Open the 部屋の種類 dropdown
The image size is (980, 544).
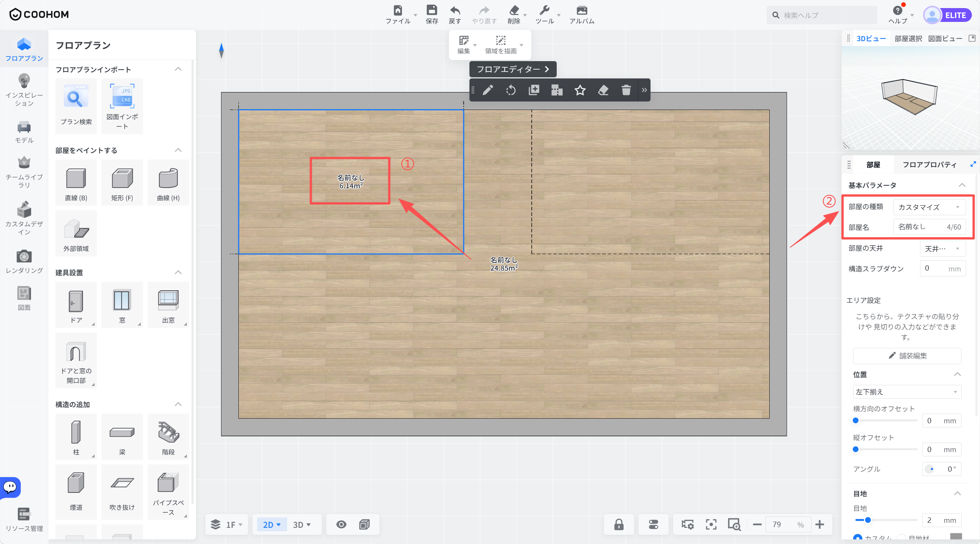coord(929,207)
